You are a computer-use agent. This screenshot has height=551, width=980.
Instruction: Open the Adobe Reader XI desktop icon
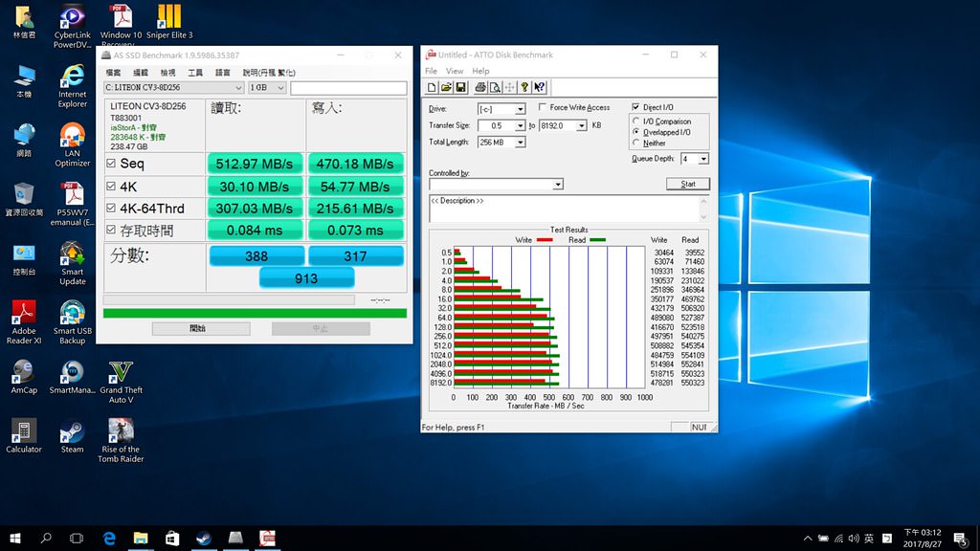(x=24, y=322)
